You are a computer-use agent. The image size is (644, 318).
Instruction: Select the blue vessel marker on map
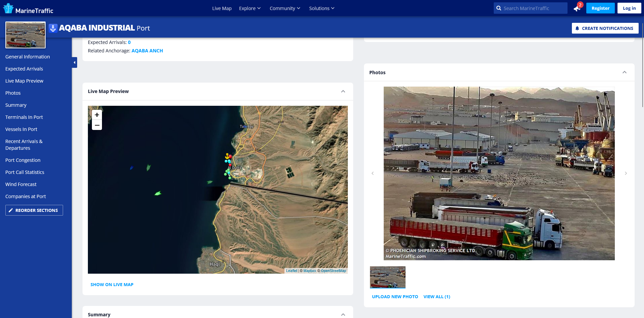click(x=131, y=168)
